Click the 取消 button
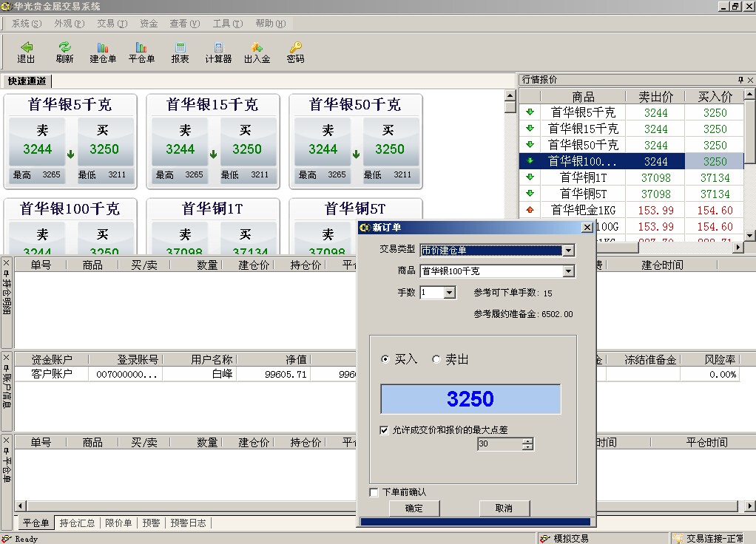756x544 pixels. (x=504, y=509)
